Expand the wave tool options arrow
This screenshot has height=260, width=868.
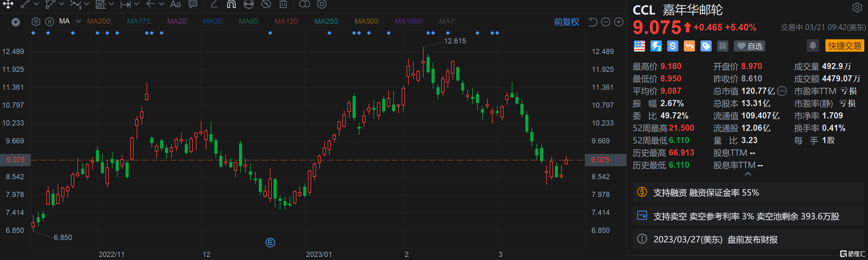coord(87,4)
